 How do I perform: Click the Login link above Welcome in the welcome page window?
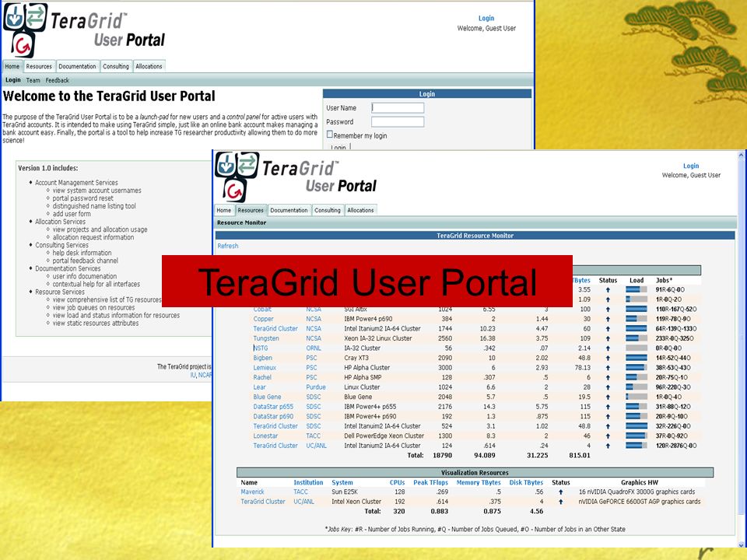point(486,18)
